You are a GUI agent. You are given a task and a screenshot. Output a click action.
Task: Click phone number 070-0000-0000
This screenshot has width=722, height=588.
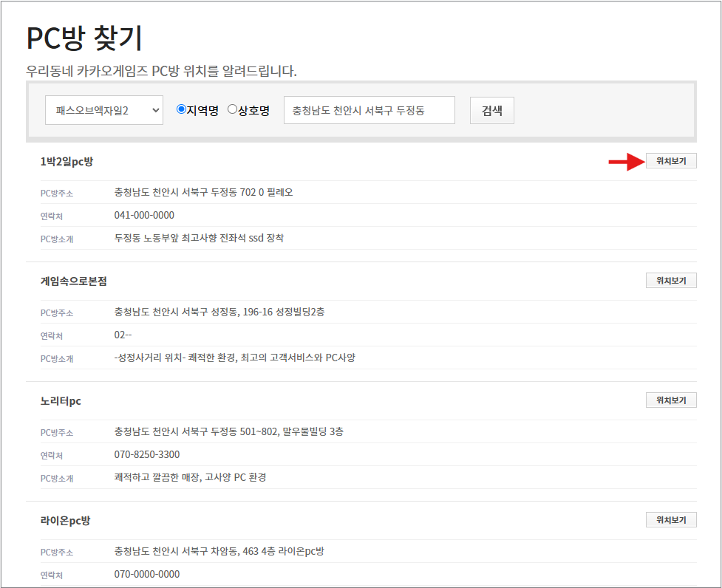(147, 574)
